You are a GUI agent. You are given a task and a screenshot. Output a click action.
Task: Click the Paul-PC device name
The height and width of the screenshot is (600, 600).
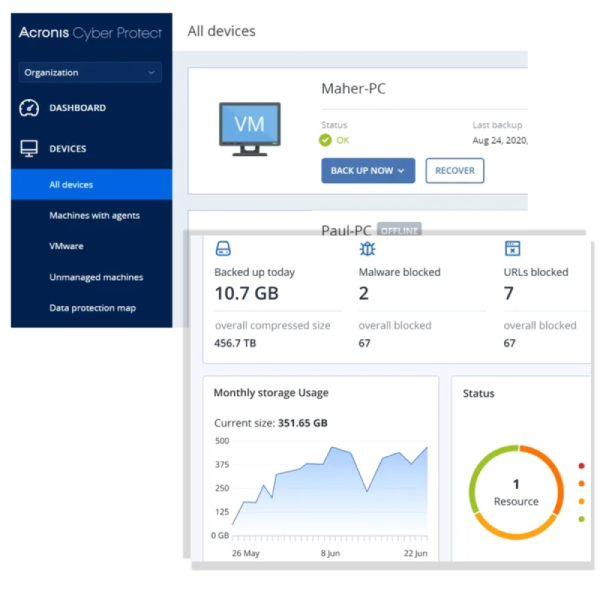(346, 230)
